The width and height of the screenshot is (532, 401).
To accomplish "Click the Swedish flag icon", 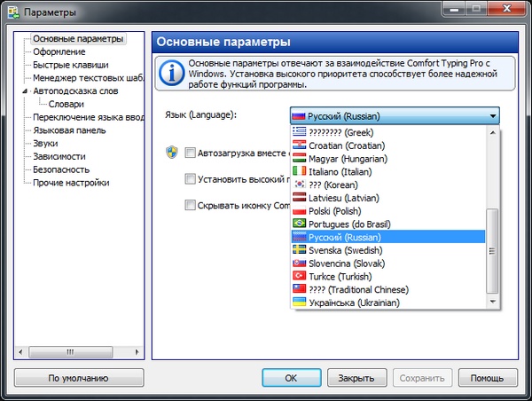I will (300, 250).
